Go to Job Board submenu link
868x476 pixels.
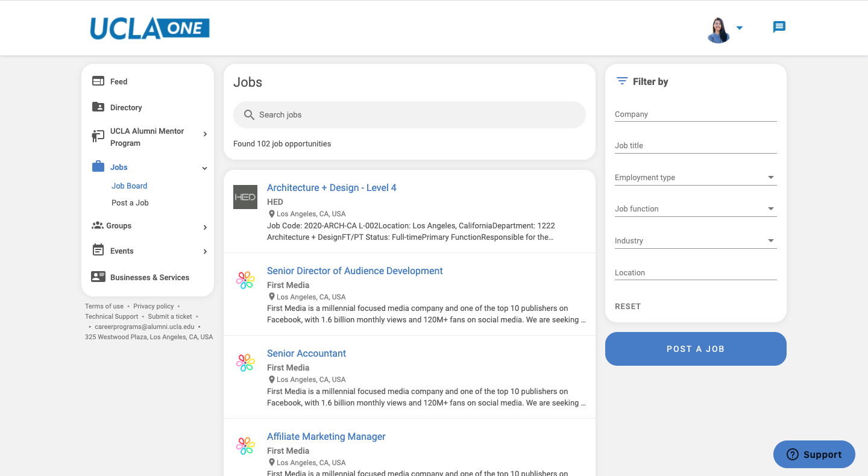[x=129, y=186]
